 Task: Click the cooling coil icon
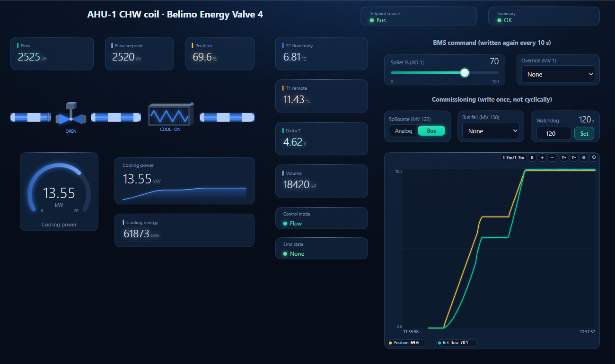pos(171,115)
